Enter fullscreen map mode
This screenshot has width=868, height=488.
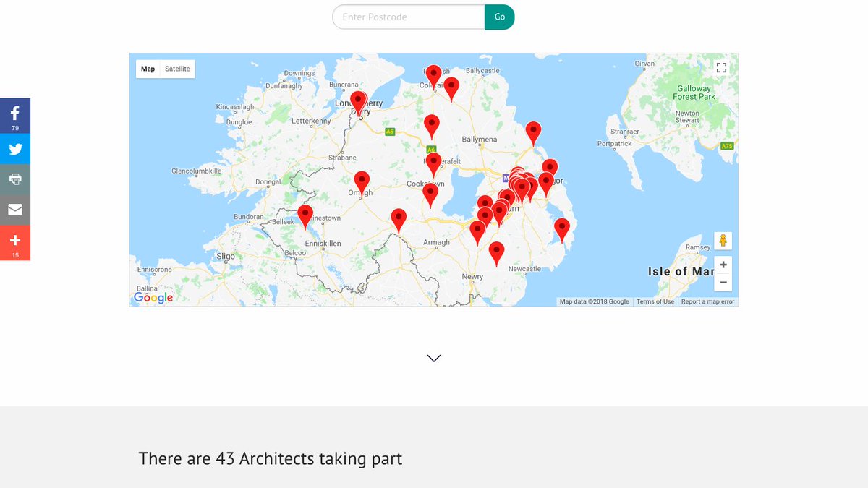721,67
